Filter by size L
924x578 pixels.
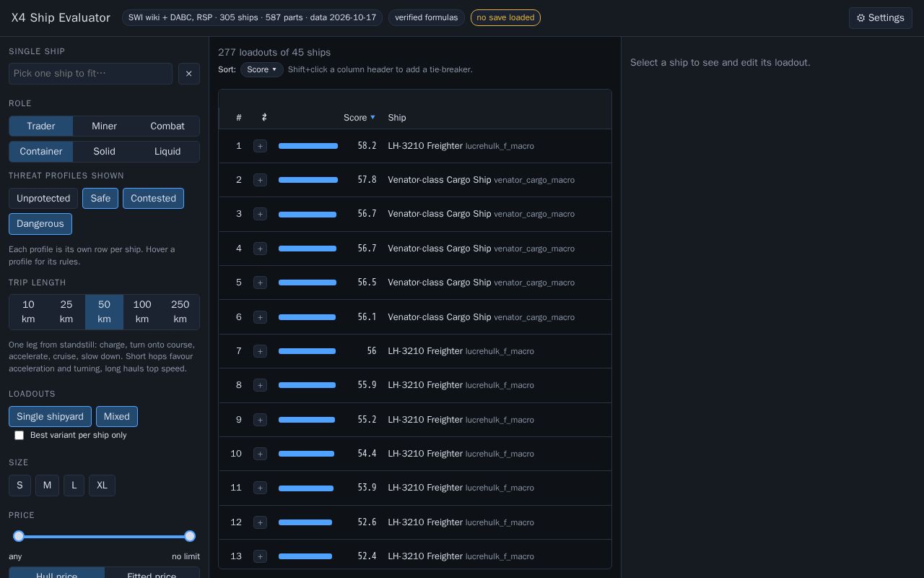point(74,486)
